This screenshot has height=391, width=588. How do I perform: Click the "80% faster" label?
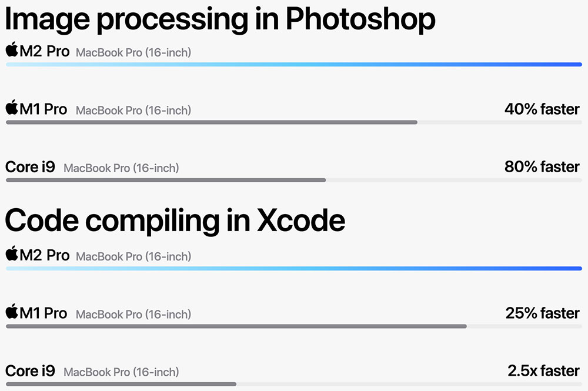542,167
